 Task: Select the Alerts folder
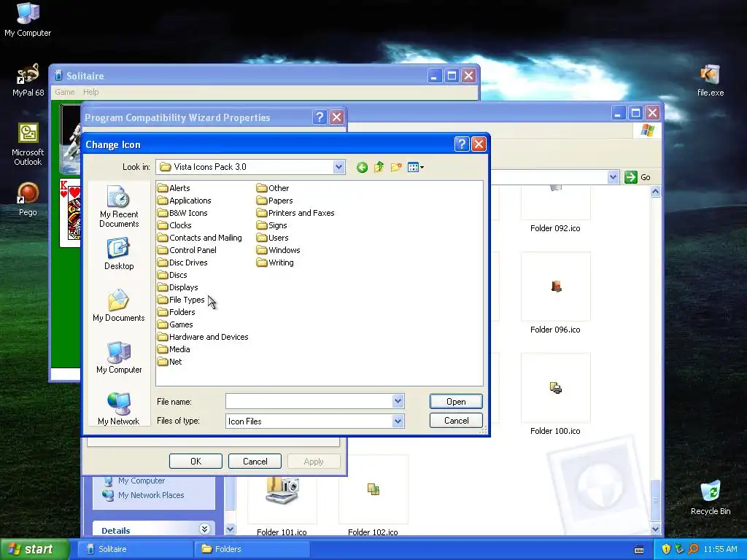(174, 188)
